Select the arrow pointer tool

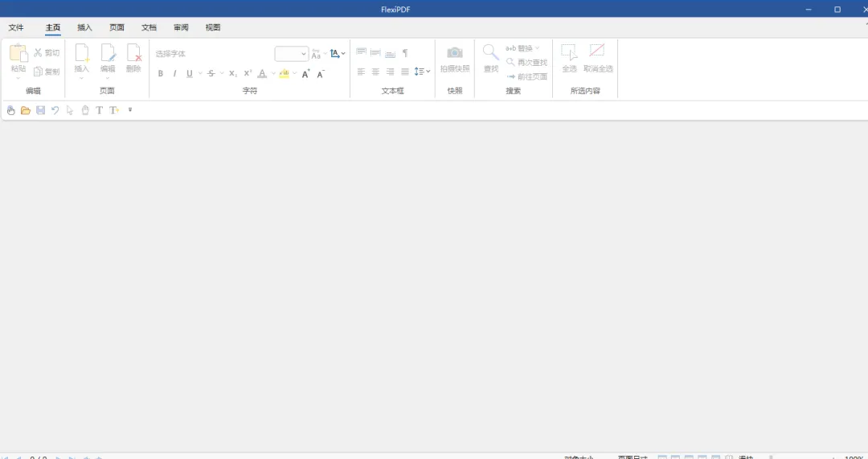coord(70,110)
